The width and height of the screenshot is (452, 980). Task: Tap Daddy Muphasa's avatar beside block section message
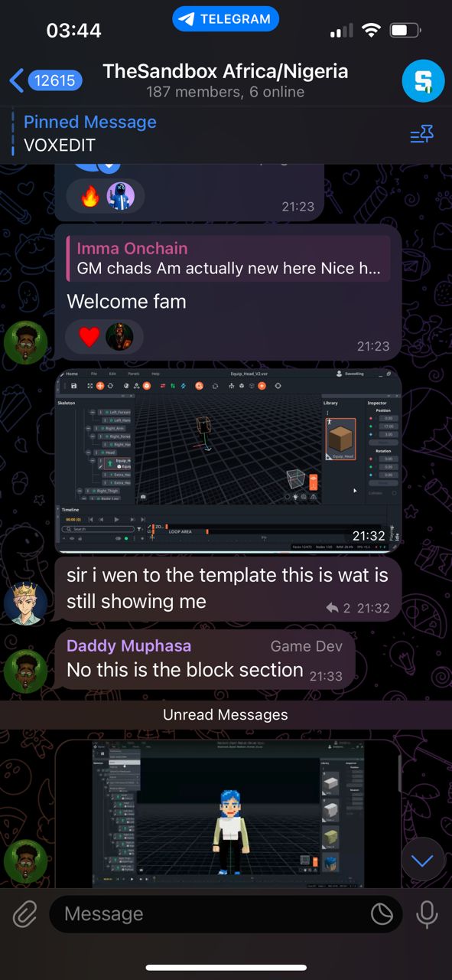(x=25, y=672)
